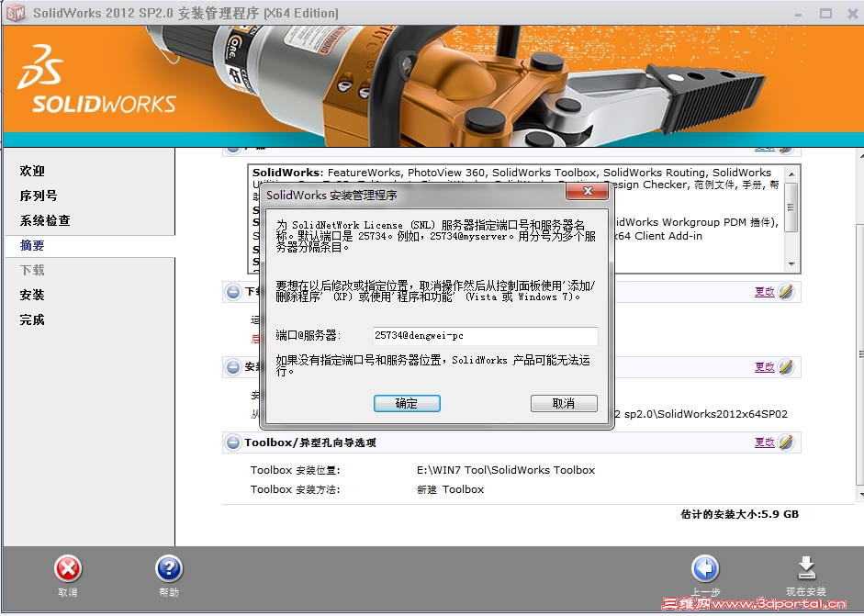
Task: Click the Toolbox 安装方法 label
Action: [296, 489]
